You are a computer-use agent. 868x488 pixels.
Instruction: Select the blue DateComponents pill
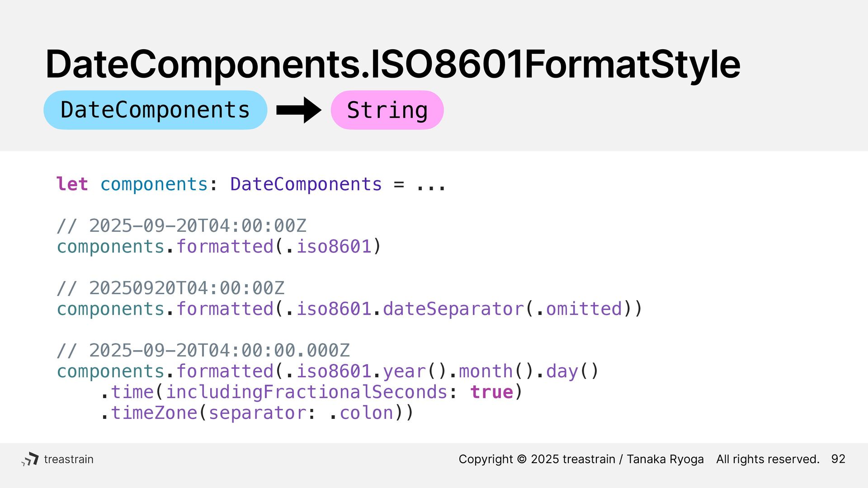[155, 110]
